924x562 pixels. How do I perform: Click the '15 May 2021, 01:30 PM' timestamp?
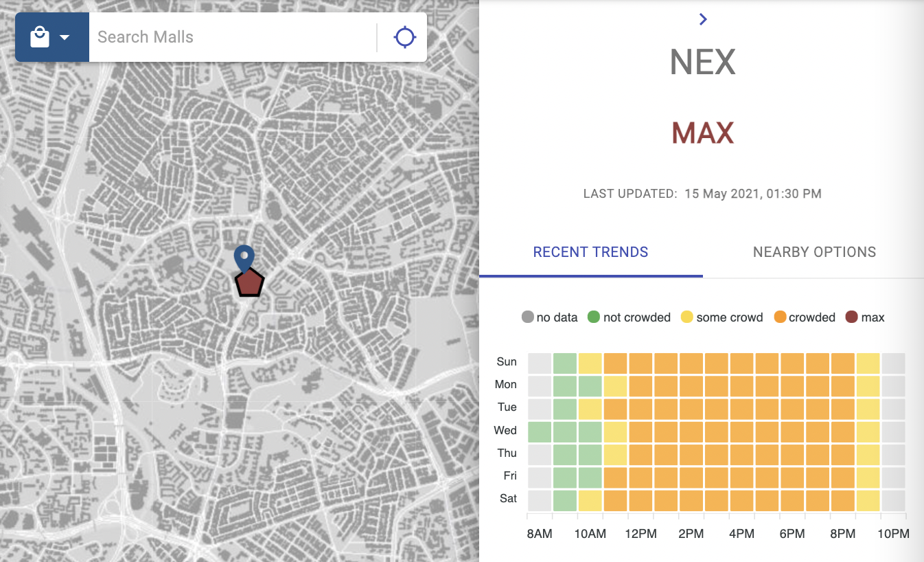click(x=752, y=194)
